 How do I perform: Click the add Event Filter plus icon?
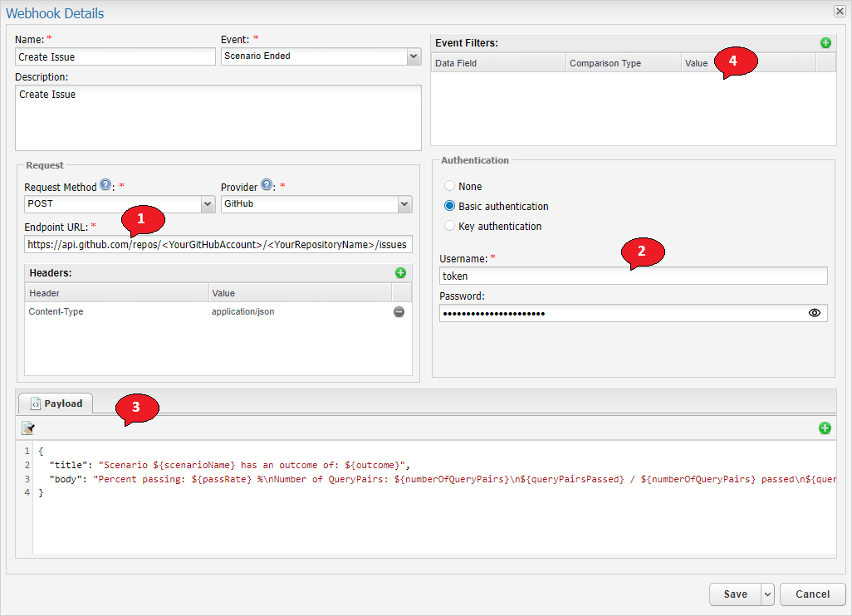click(x=825, y=42)
